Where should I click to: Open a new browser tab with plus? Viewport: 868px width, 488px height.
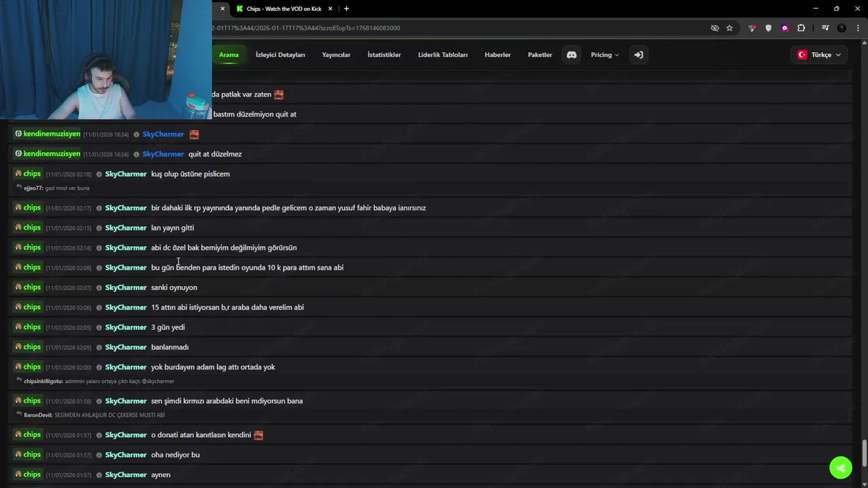pos(347,9)
